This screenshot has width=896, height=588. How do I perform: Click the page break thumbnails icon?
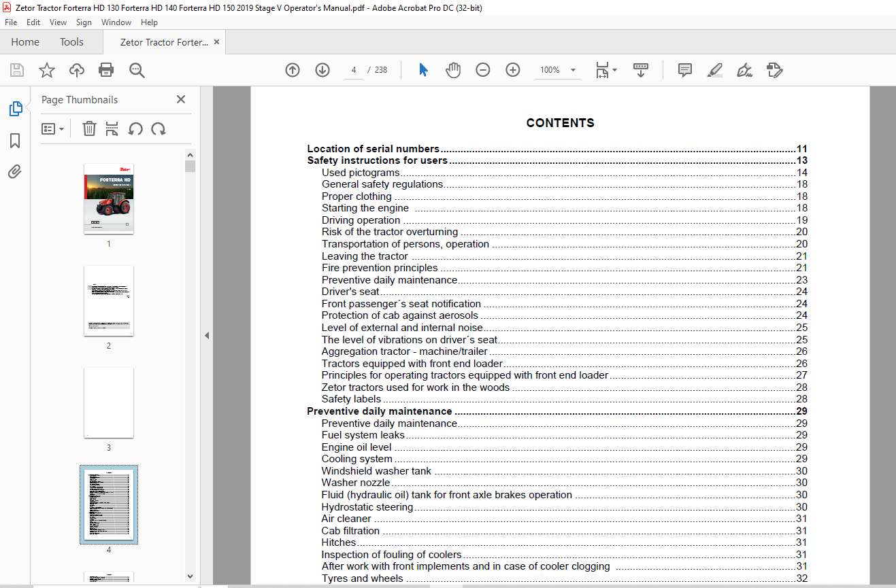coord(112,128)
